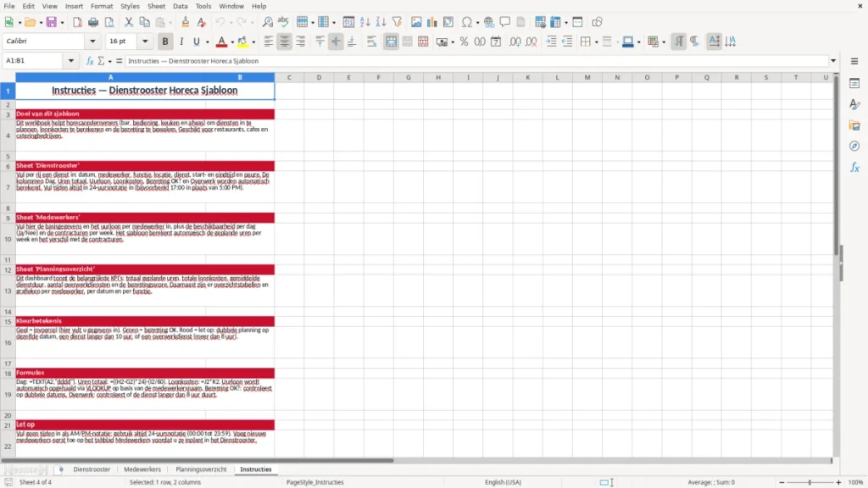Sort descending using the Z-A icon

[381, 22]
